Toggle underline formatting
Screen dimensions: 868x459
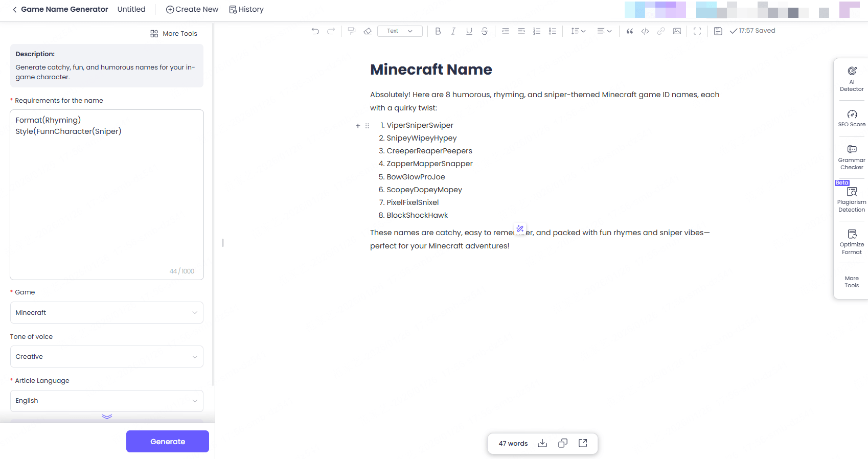tap(469, 31)
